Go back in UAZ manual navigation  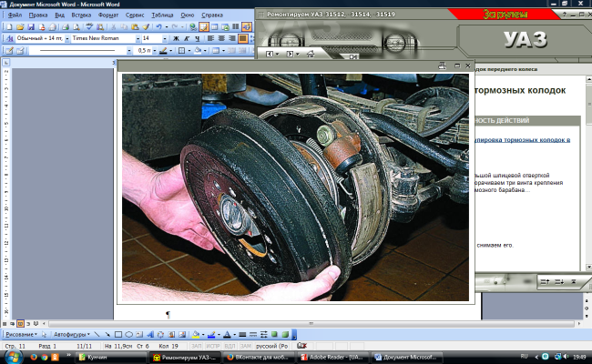(270, 55)
